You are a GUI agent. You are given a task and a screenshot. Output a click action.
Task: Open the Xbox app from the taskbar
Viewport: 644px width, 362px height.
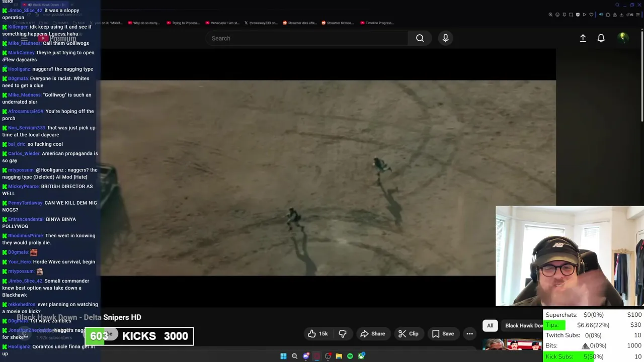point(361,356)
